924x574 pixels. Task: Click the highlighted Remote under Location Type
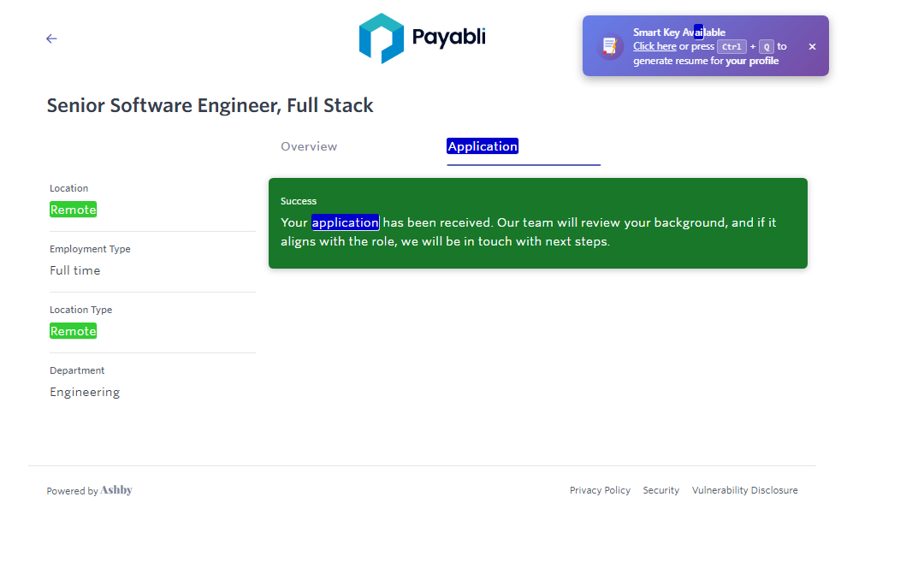(73, 331)
